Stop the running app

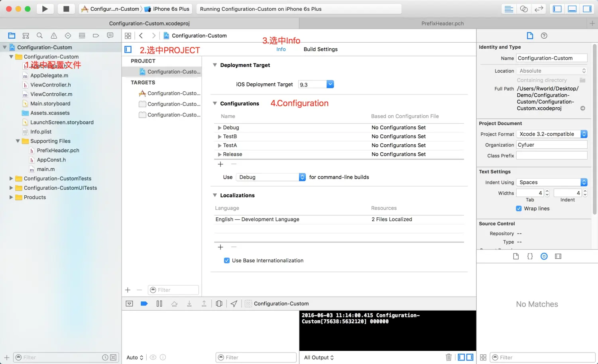point(66,9)
